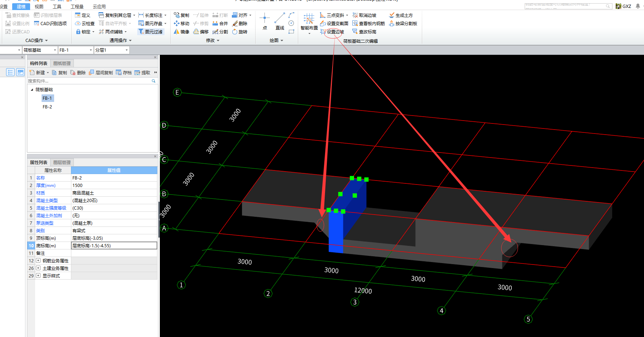
Task: Select the 分割 (Split) tool
Action: (220, 32)
